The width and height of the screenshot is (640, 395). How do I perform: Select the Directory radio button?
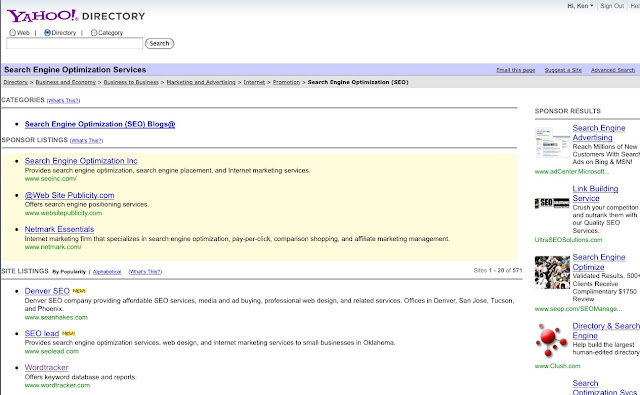click(x=47, y=33)
